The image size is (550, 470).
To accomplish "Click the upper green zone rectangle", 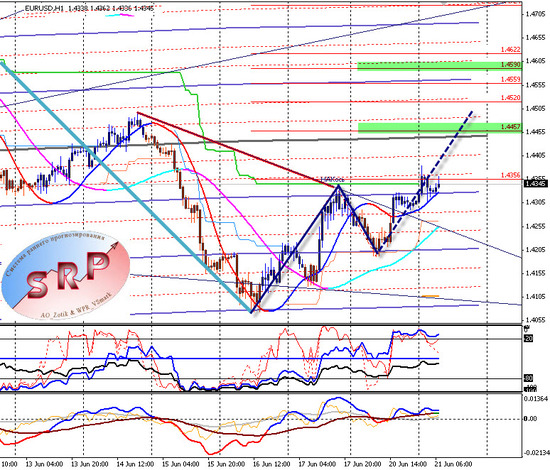I will coord(439,66).
